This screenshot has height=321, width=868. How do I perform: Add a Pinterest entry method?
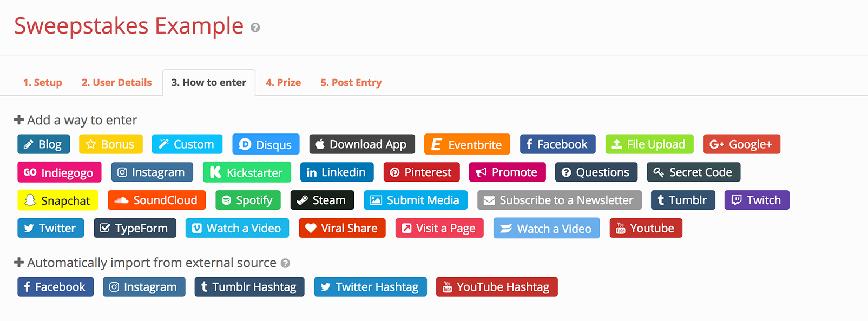click(x=421, y=172)
